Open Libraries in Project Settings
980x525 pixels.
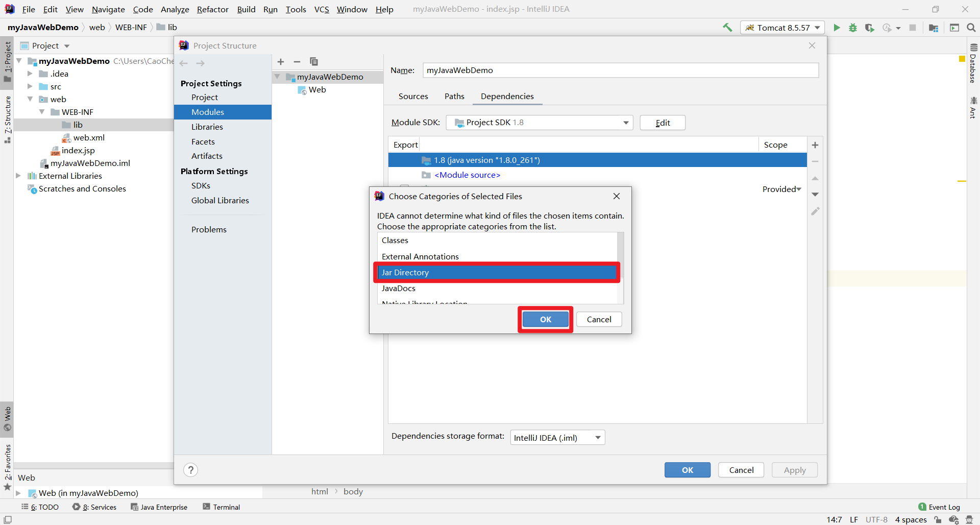pos(207,127)
